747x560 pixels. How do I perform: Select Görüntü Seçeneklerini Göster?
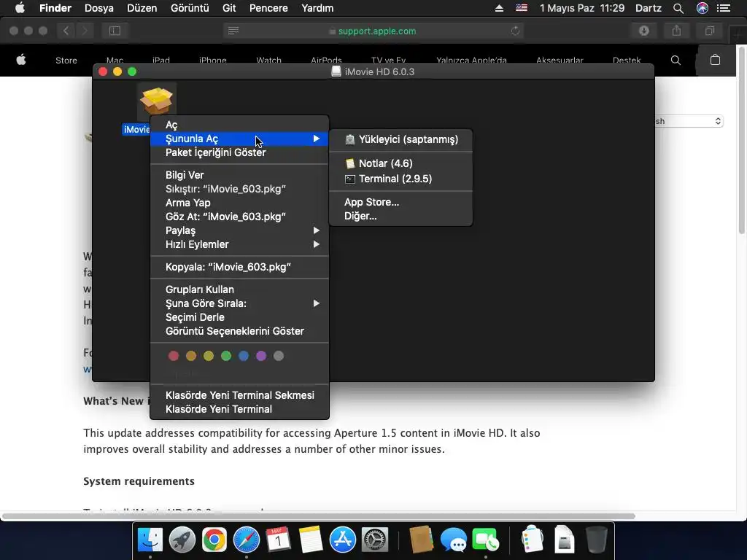pyautogui.click(x=239, y=331)
